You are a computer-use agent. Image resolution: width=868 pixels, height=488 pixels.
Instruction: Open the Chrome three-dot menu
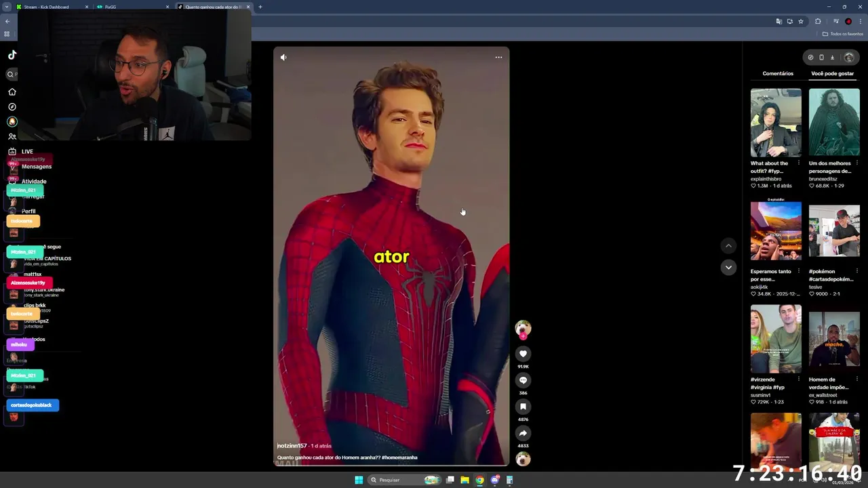tap(861, 22)
